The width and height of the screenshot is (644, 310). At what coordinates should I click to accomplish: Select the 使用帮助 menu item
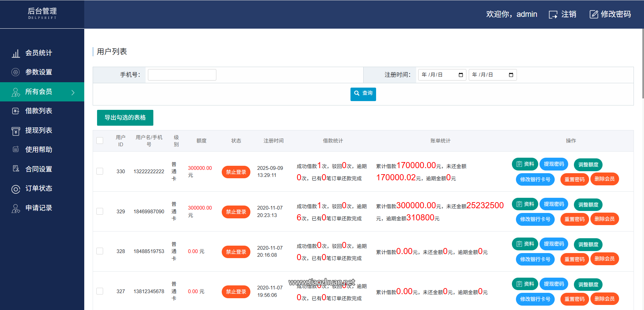[x=39, y=150]
